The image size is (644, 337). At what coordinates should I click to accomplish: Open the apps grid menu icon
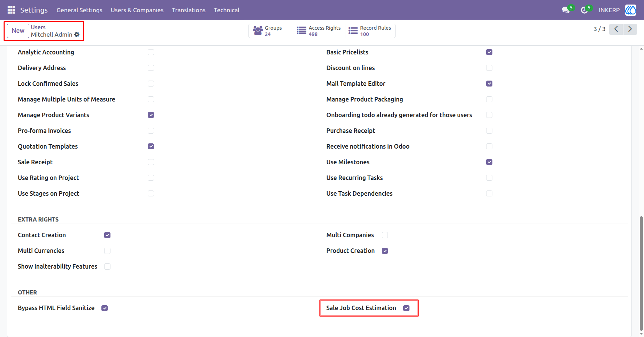click(11, 10)
